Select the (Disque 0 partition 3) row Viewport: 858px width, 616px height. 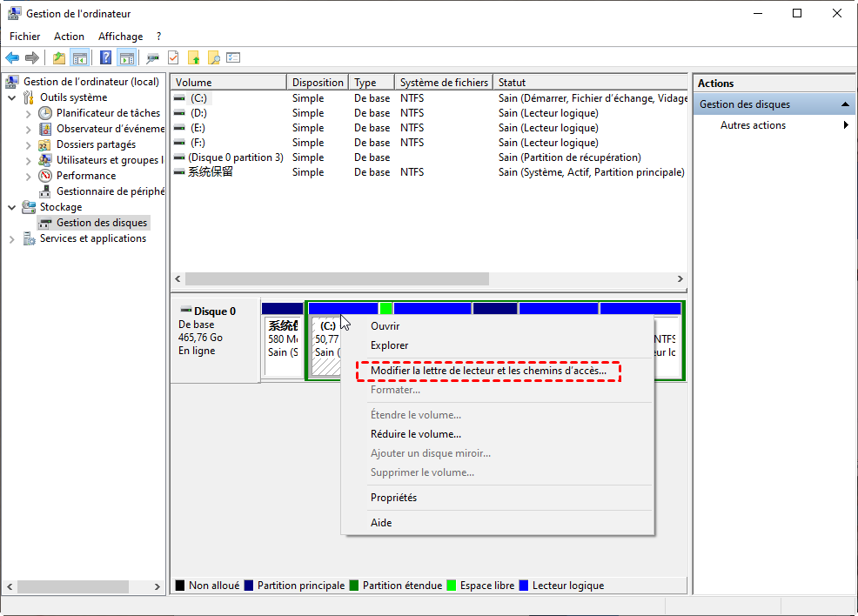[429, 157]
